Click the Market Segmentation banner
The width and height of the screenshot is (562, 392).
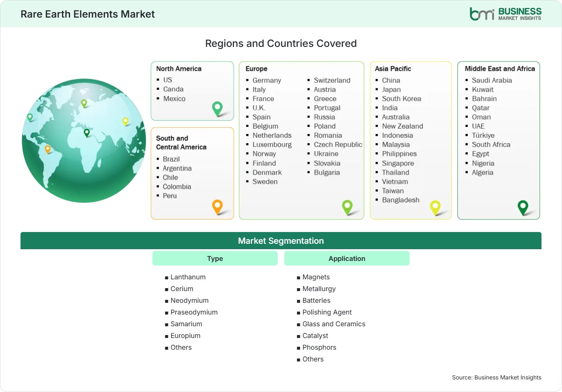pos(281,241)
